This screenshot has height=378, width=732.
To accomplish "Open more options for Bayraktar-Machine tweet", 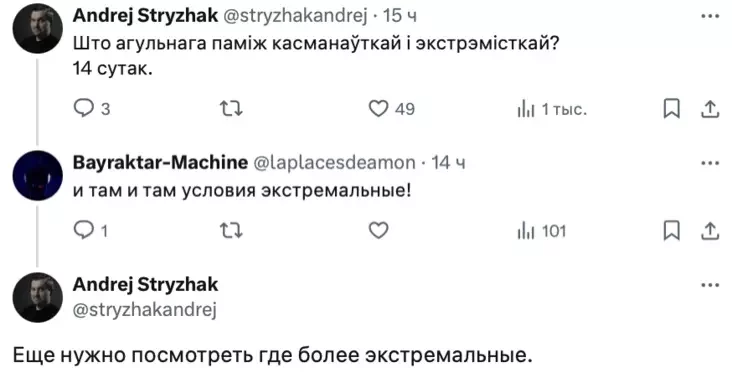I will [710, 163].
